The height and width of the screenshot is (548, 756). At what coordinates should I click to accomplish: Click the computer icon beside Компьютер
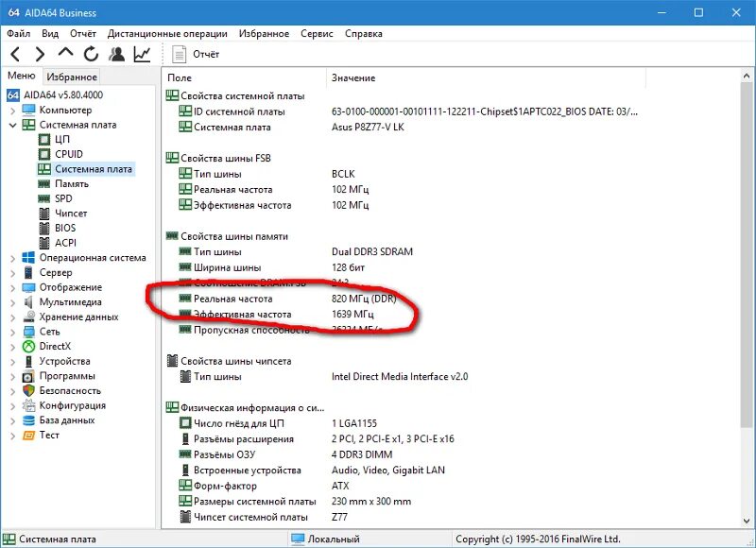coord(28,110)
